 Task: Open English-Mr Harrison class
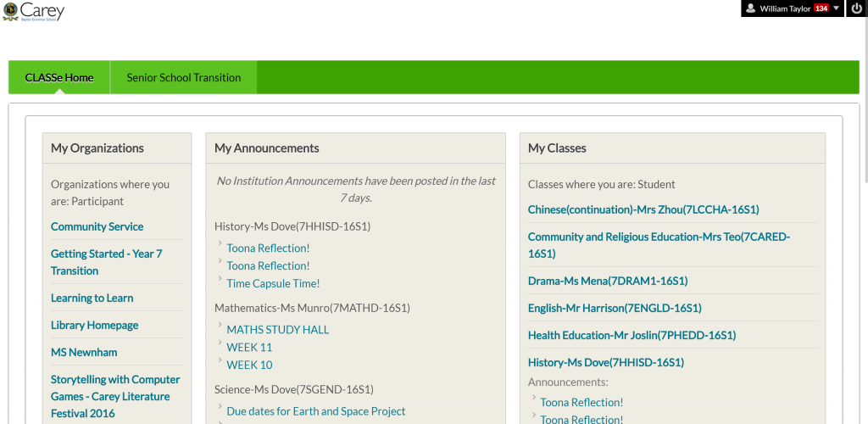615,309
